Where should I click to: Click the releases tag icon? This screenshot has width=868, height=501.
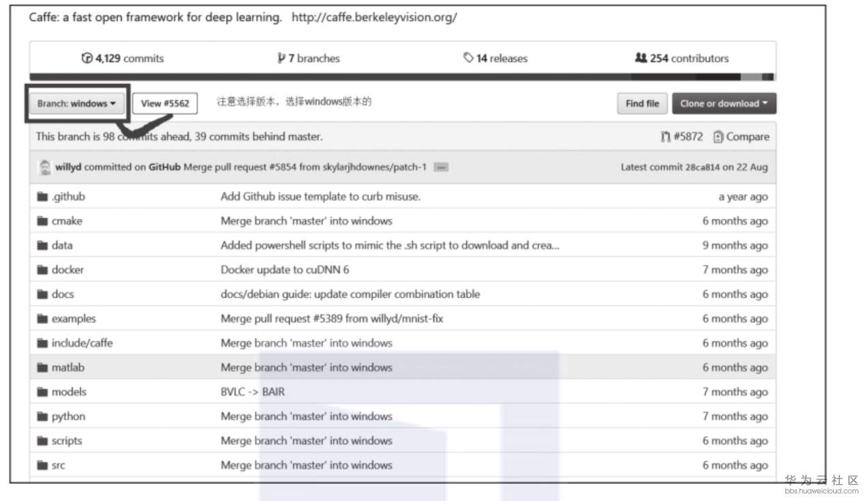[468, 58]
